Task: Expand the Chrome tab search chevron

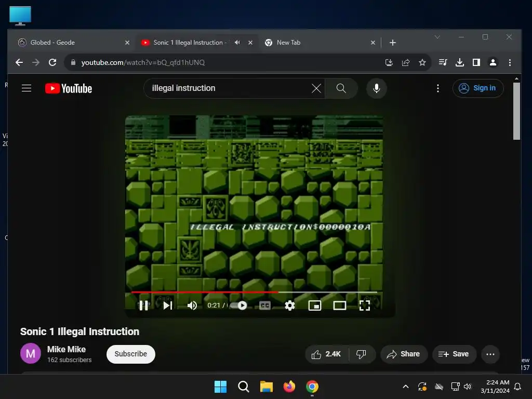Action: click(x=437, y=37)
